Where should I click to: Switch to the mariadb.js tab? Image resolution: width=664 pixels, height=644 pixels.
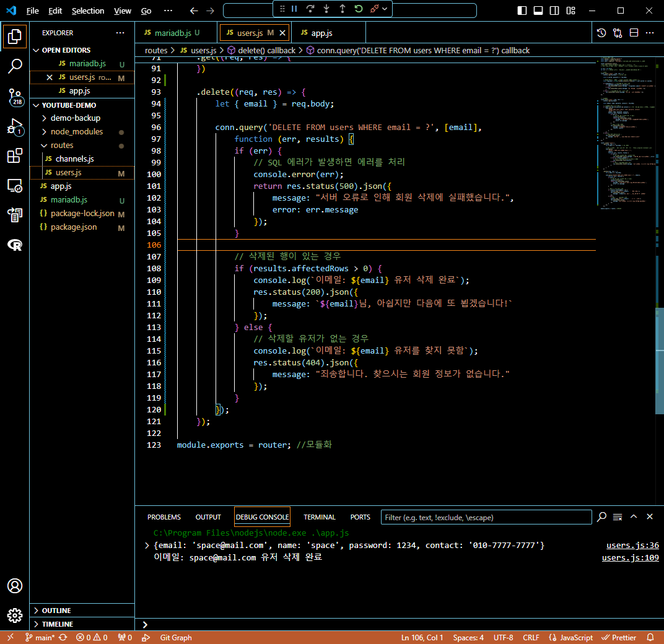point(172,33)
